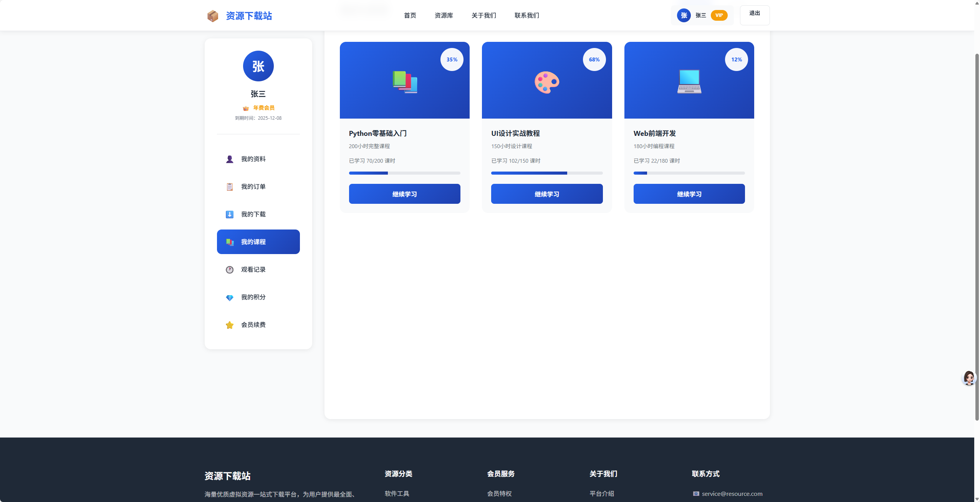Click 继续学习 for Web前端开发
The image size is (980, 502).
689,194
